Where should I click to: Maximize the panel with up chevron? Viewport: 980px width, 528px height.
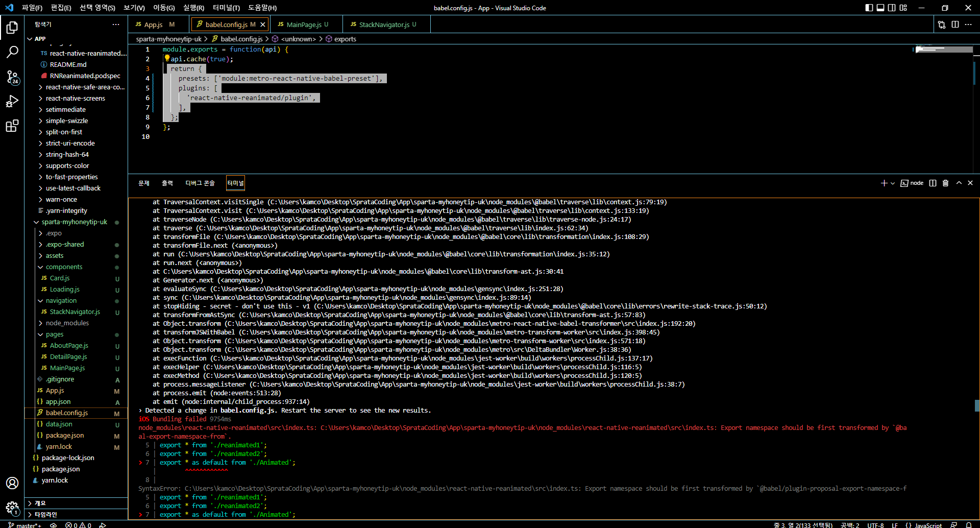click(959, 183)
